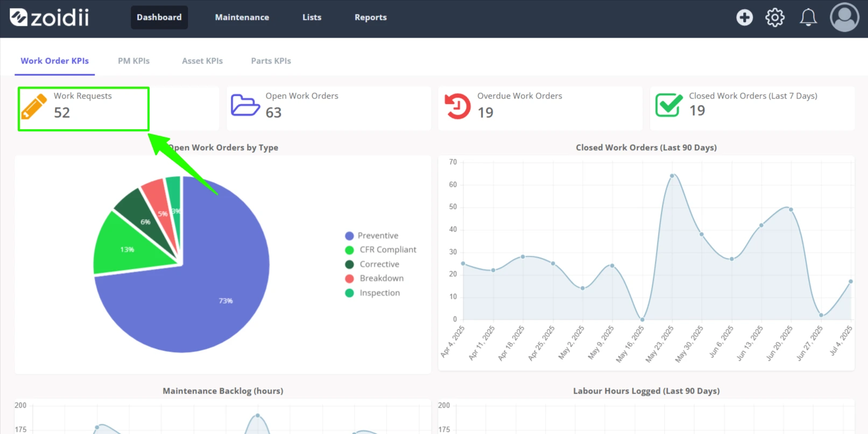Click the Inspection legend color dot
This screenshot has width=868, height=434.
[x=349, y=293]
